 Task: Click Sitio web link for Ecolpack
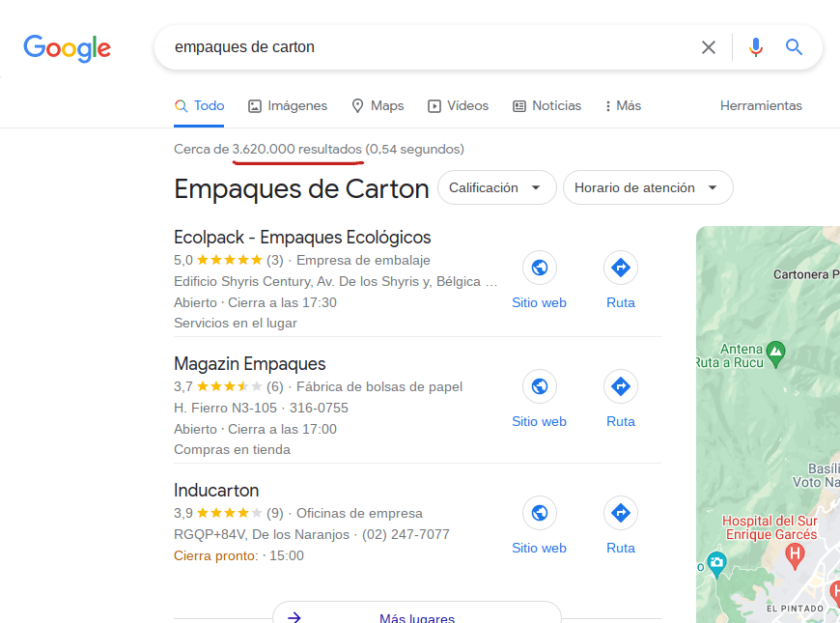539,303
